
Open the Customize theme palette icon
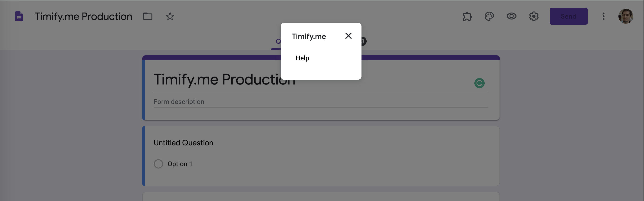[489, 16]
